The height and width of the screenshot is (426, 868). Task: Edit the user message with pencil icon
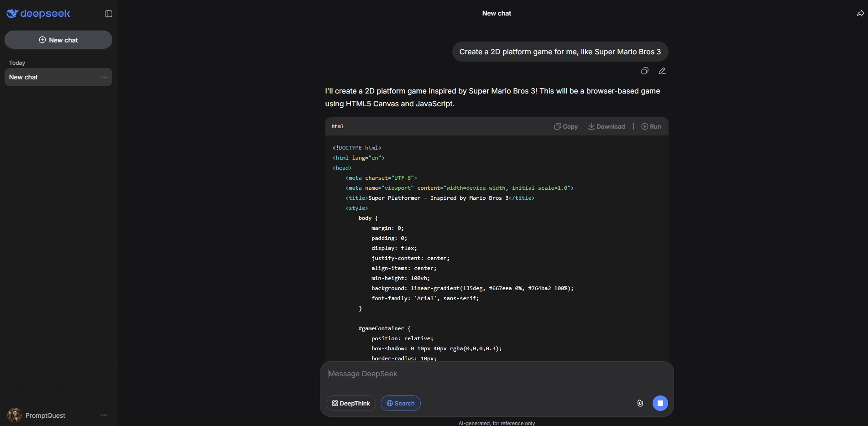coord(662,71)
